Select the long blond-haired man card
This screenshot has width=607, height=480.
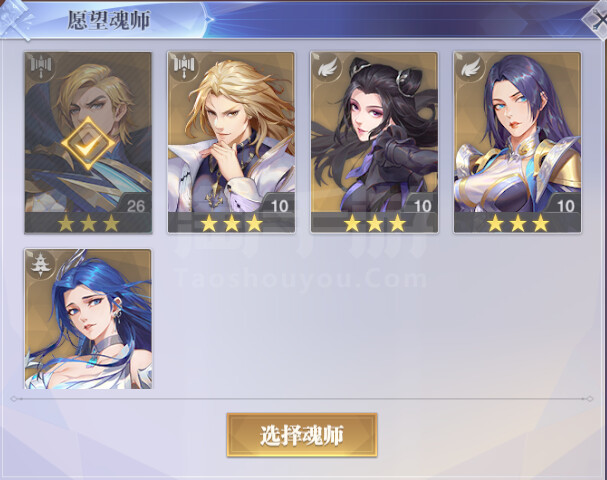point(231,142)
